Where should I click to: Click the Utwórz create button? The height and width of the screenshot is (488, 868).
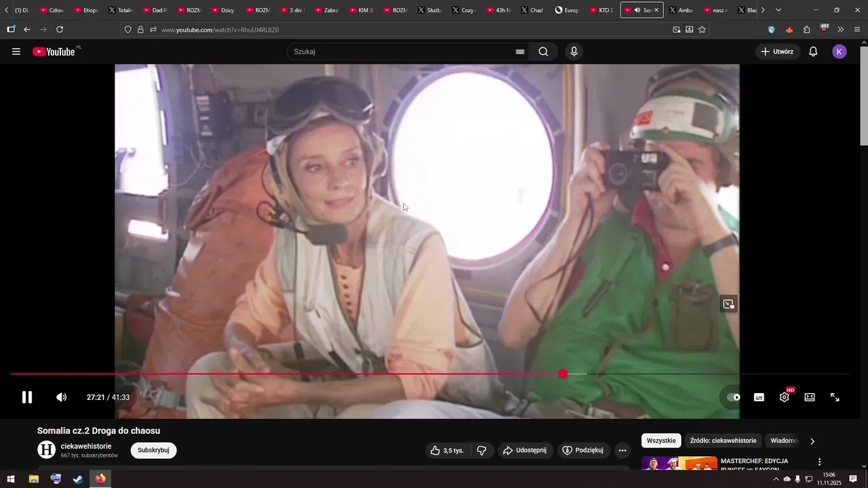(x=777, y=52)
